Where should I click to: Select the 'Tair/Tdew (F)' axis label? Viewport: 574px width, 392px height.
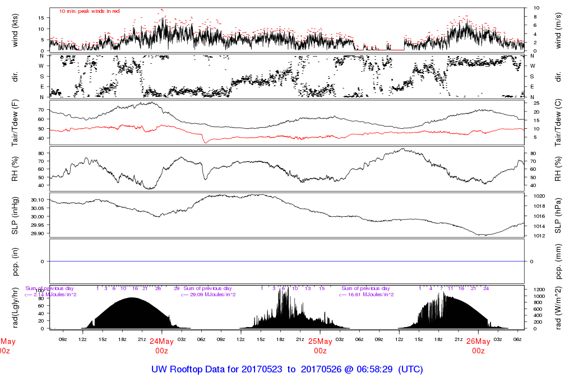click(x=15, y=122)
